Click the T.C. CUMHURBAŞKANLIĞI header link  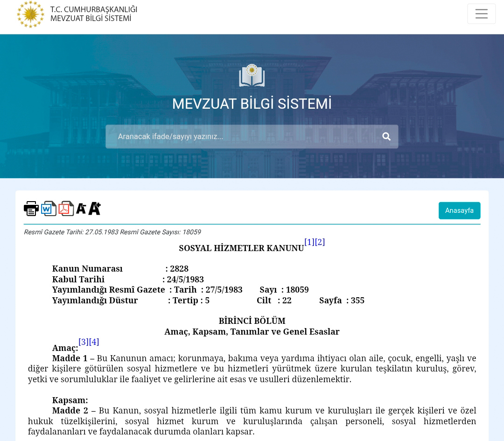click(93, 9)
